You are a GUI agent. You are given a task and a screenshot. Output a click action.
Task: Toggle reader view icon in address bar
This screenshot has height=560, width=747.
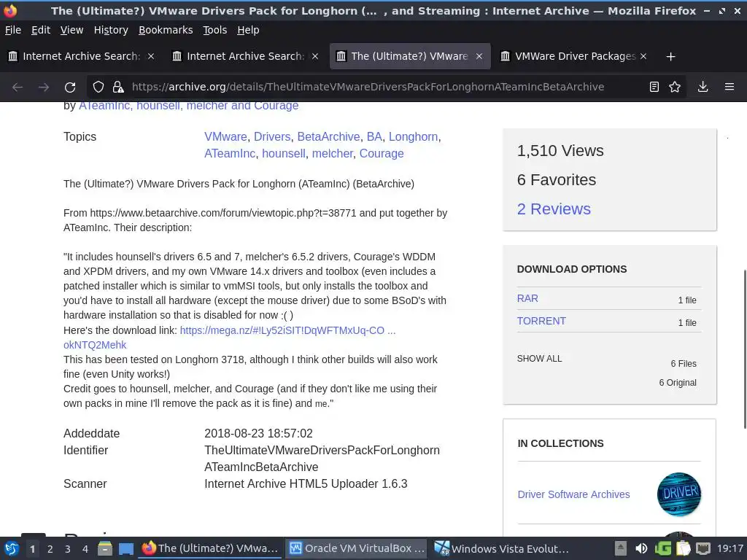(654, 87)
